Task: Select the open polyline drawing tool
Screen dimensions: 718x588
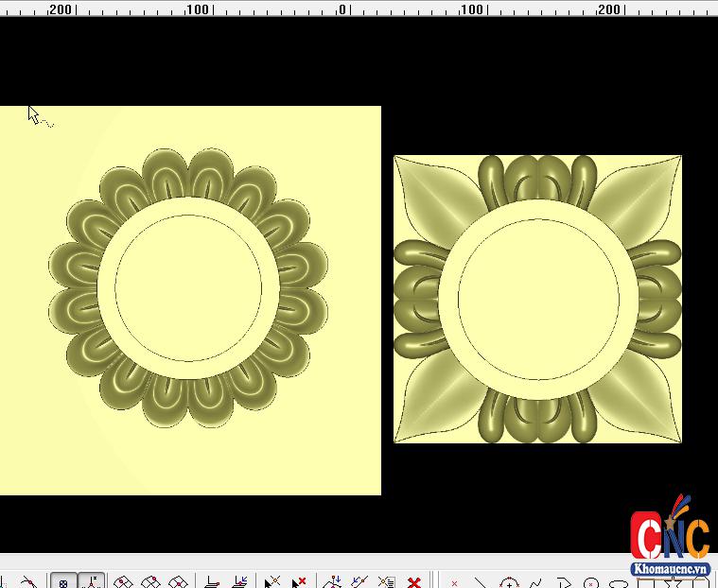Action: click(564, 582)
